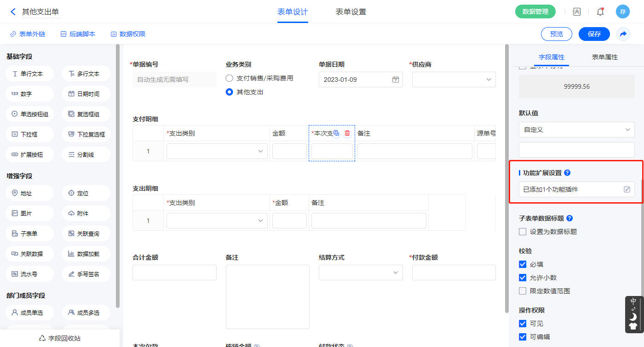Viewport: 644px width, 347px height.
Task: Copy the selected 本次支 field with the duplicate icon
Action: (x=336, y=133)
